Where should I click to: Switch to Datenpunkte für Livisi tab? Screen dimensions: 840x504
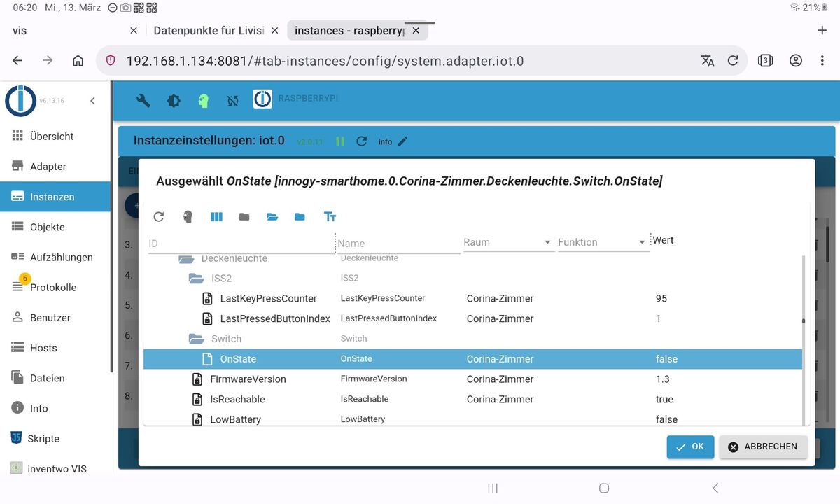(x=209, y=31)
